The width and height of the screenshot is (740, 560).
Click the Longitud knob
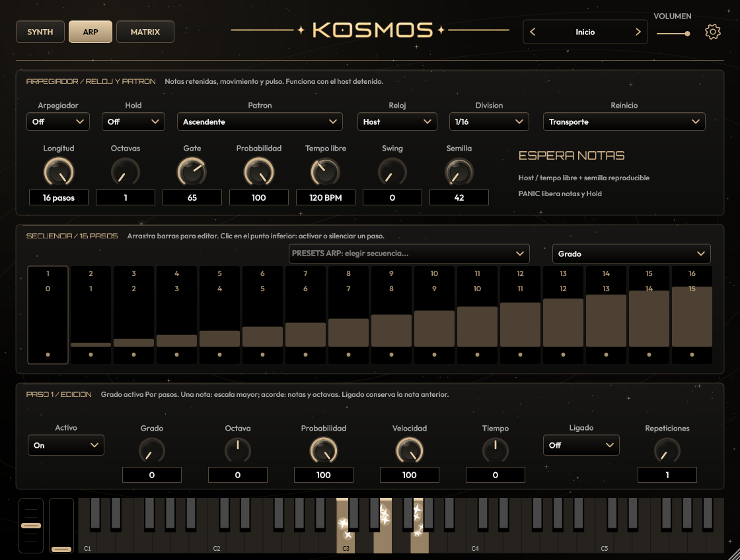(x=59, y=172)
